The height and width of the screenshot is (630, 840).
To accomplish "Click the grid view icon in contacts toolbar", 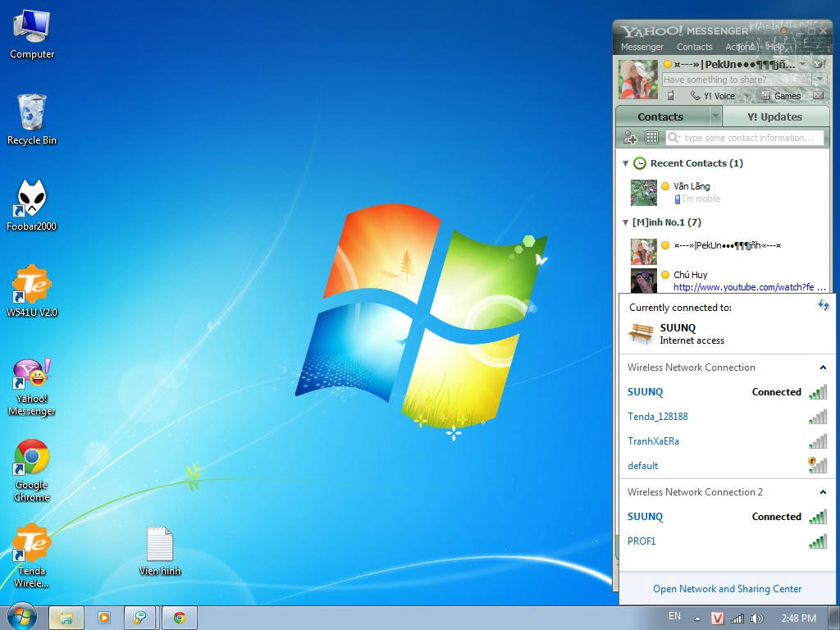I will pos(651,138).
